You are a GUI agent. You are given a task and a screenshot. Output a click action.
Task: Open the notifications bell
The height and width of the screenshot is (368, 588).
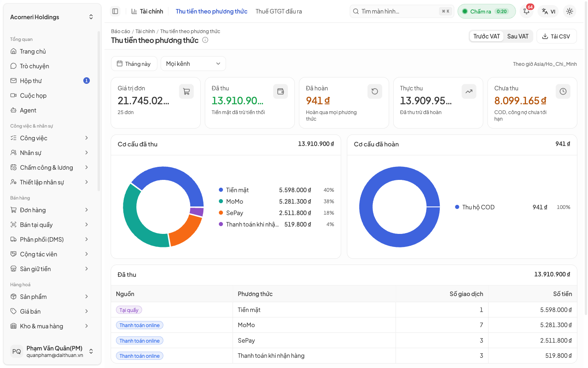tap(527, 11)
